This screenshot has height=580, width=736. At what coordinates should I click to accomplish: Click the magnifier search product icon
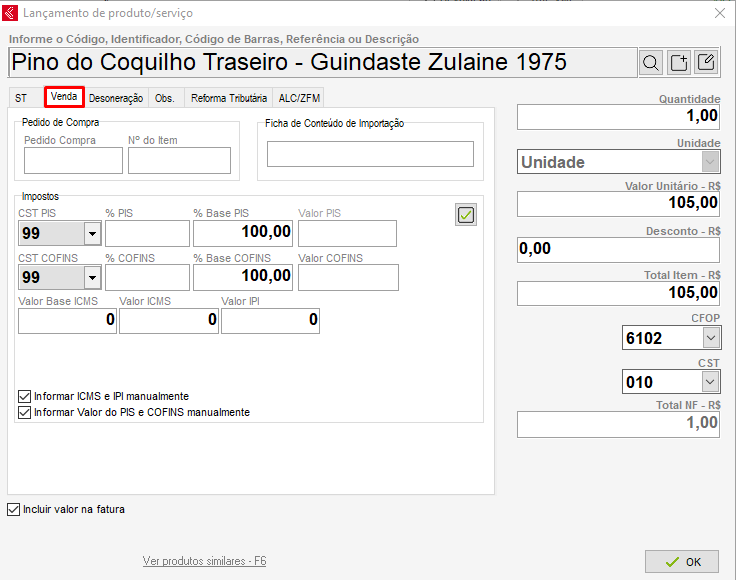[651, 62]
